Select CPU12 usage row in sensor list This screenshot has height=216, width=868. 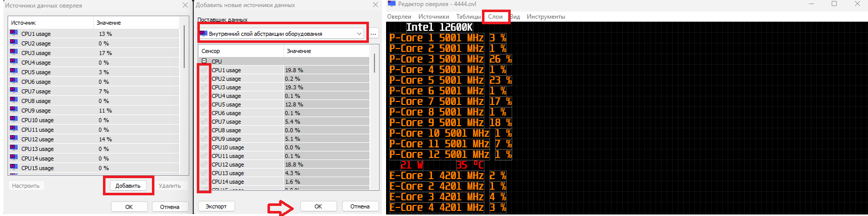284,165
